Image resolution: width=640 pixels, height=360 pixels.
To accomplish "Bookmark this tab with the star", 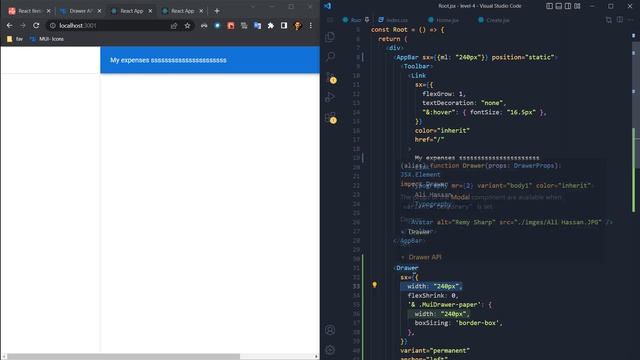I will 187,25.
